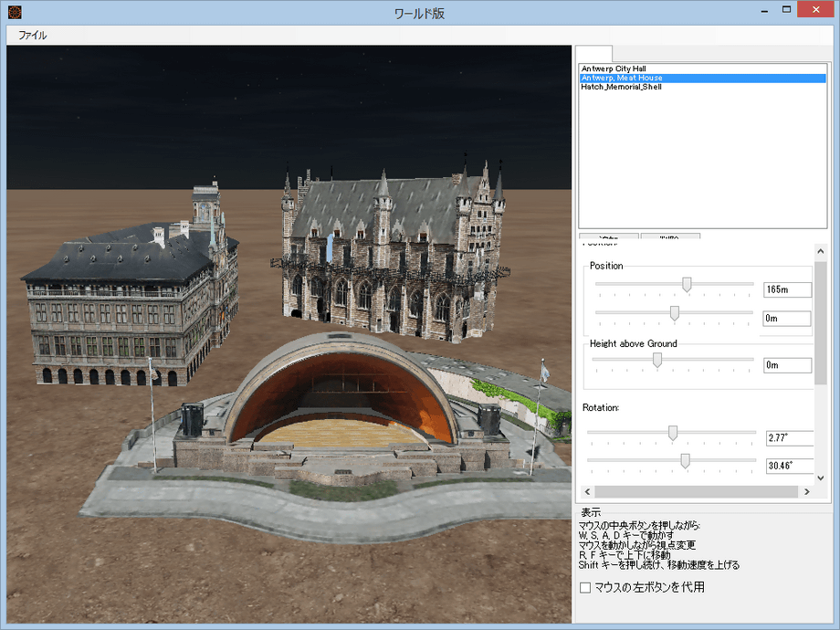Click the properties panel scroll down arrow
Screen dimensions: 840x630
point(821,478)
